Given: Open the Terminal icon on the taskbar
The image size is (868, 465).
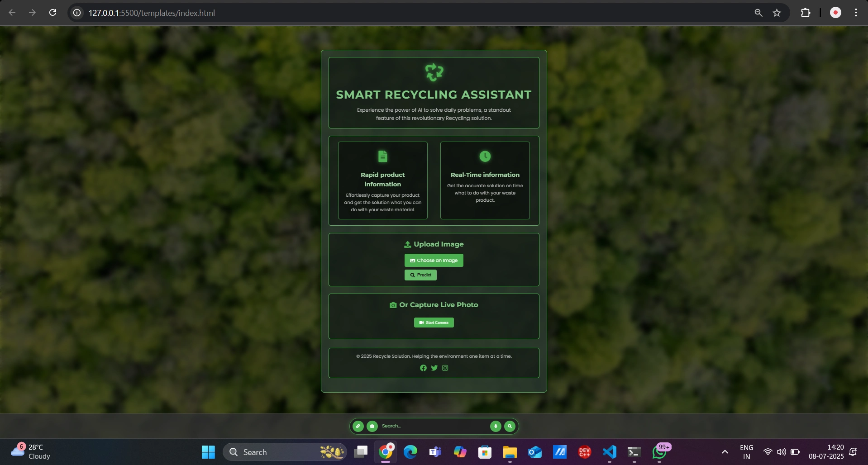Looking at the screenshot, I should [634, 452].
